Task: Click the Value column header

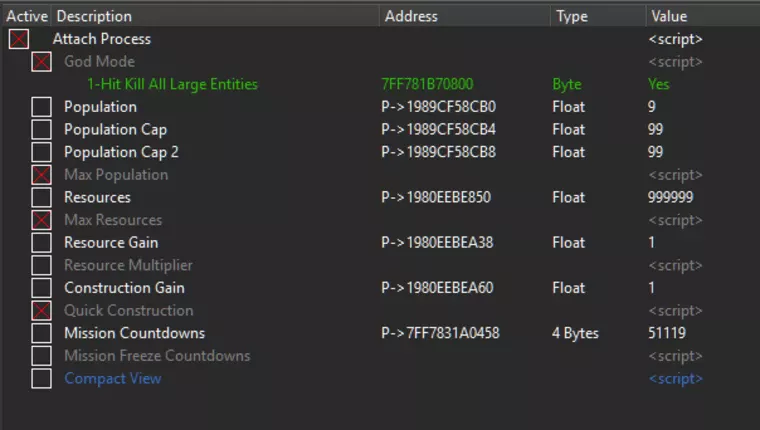Action: click(669, 16)
